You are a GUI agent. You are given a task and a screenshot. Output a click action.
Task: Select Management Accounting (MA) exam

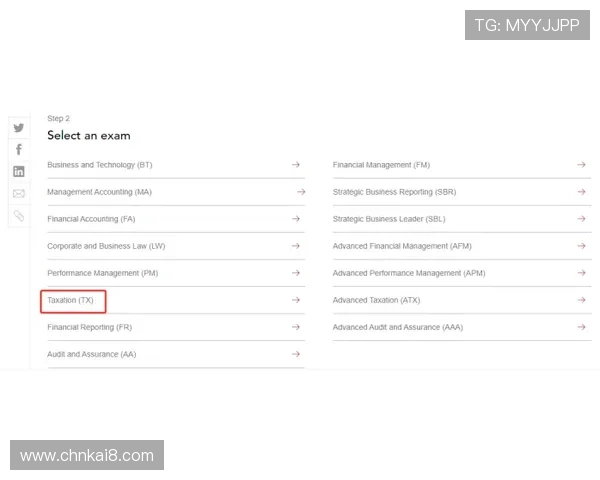pyautogui.click(x=99, y=192)
